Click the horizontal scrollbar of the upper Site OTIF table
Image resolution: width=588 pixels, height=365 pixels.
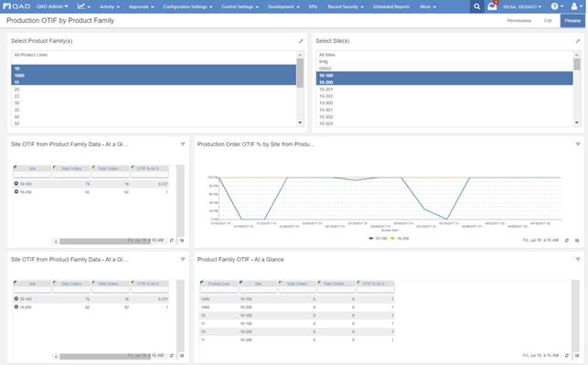click(105, 242)
